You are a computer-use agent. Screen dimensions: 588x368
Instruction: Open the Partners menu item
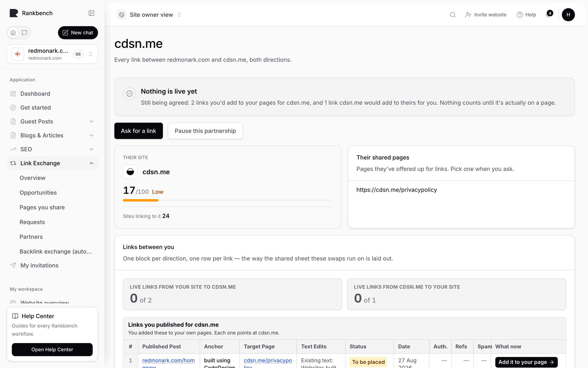[31, 237]
